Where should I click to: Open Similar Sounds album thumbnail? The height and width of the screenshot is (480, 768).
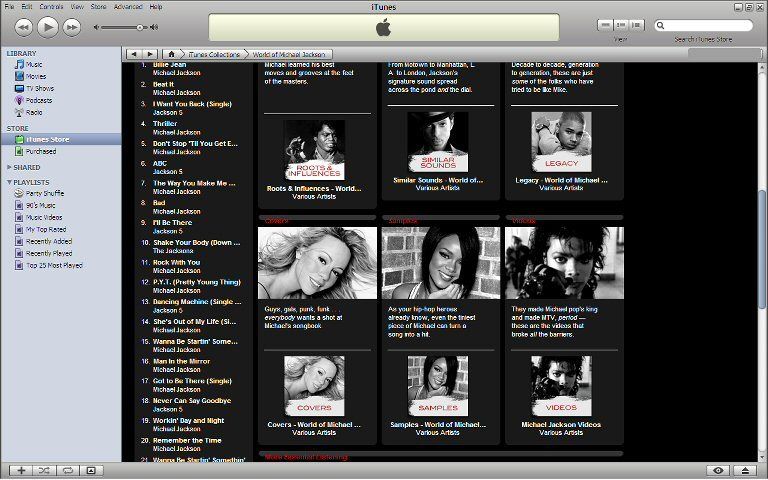438,142
